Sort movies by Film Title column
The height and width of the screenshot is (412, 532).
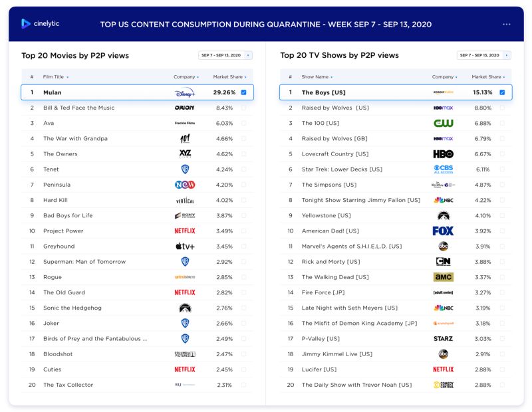pyautogui.click(x=56, y=77)
